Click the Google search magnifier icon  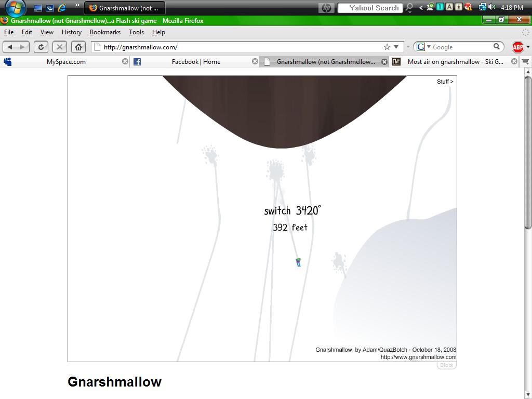(x=497, y=47)
